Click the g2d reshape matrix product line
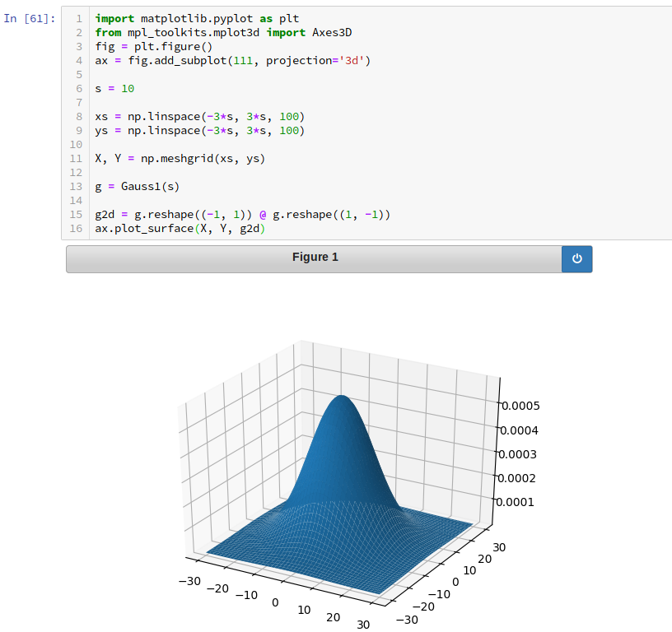 pos(242,214)
